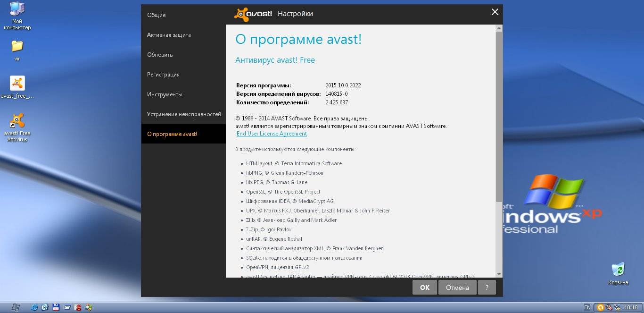Click the vertical scrollbar thumb
644x313 pixels.
[499, 117]
